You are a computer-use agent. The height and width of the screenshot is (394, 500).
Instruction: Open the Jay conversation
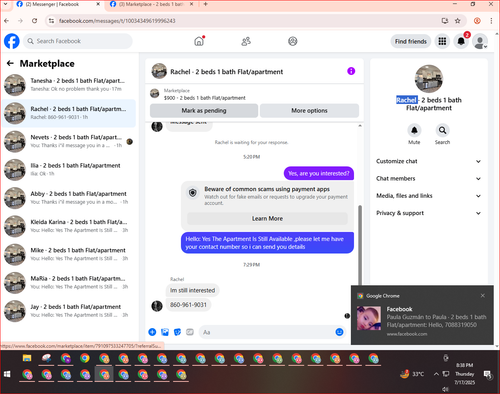[69, 311]
